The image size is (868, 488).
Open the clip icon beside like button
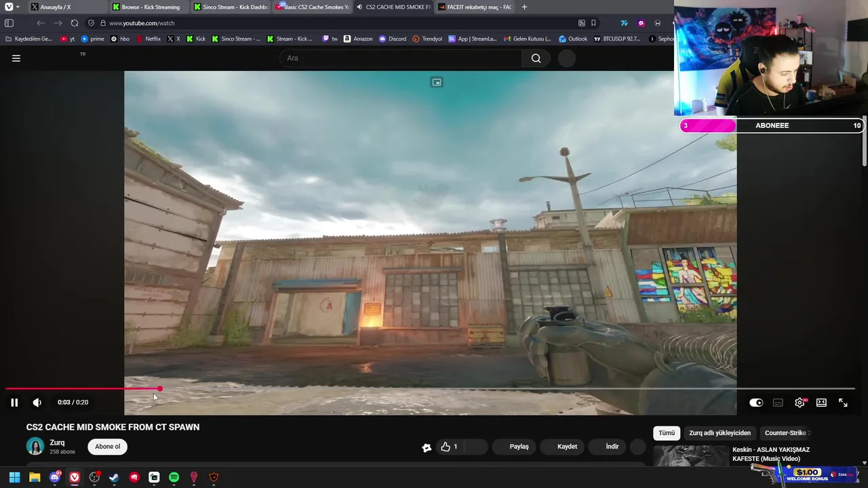pos(427,447)
